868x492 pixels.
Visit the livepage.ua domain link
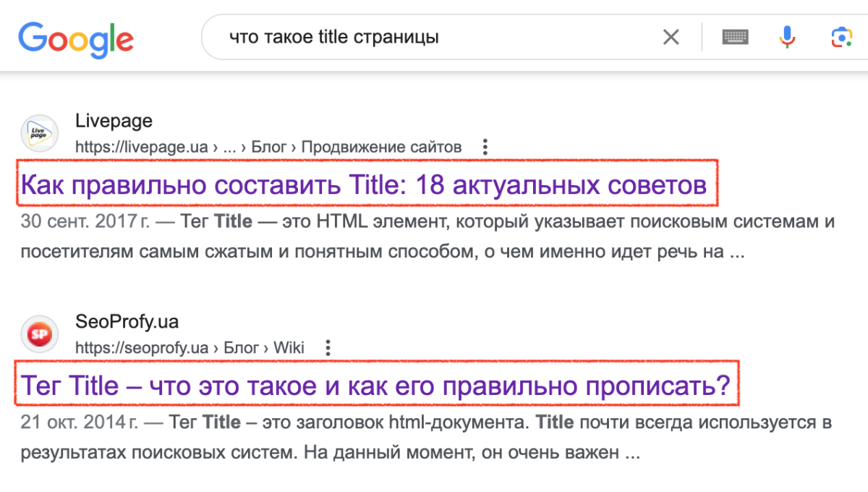pyautogui.click(x=141, y=146)
